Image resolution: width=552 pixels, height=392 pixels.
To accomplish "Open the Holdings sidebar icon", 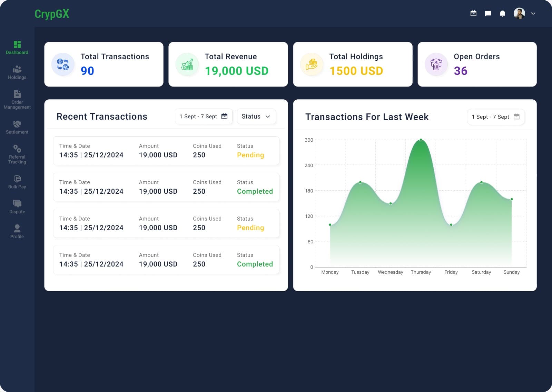I will coord(17,69).
